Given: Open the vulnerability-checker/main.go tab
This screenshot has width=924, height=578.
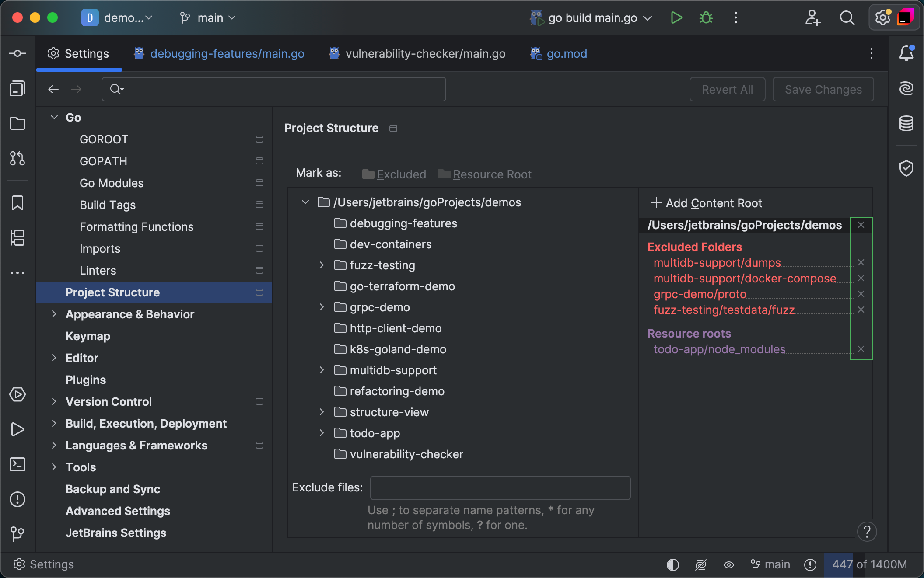Looking at the screenshot, I should click(x=425, y=53).
